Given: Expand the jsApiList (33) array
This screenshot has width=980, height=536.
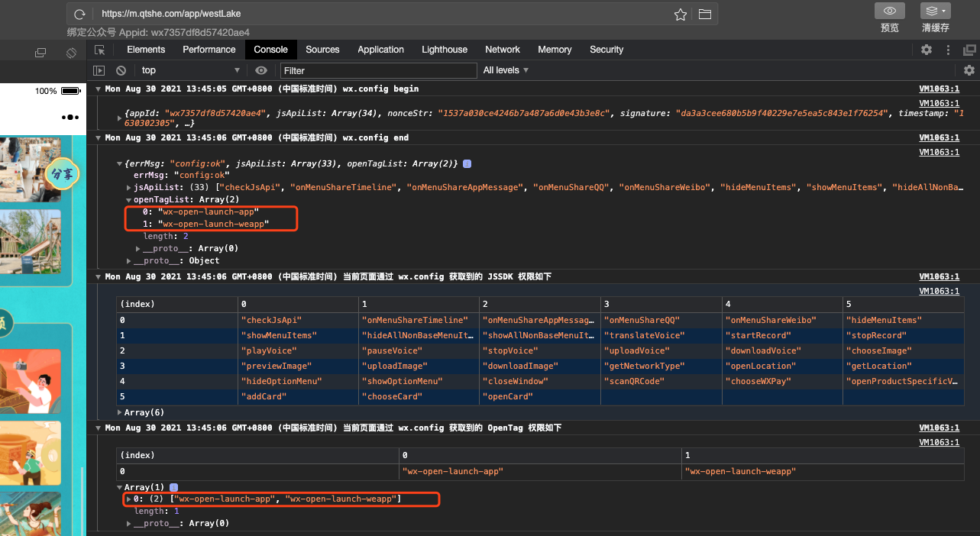Looking at the screenshot, I should pos(129,187).
